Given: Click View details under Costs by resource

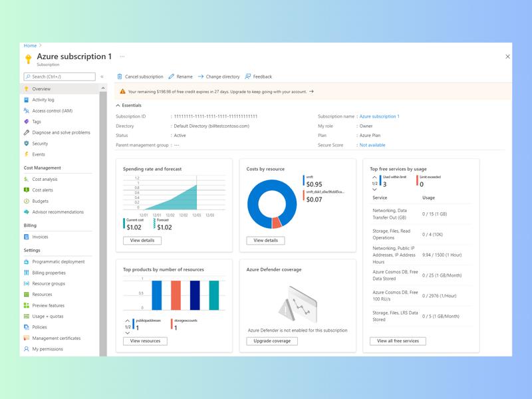Looking at the screenshot, I should click(x=265, y=240).
